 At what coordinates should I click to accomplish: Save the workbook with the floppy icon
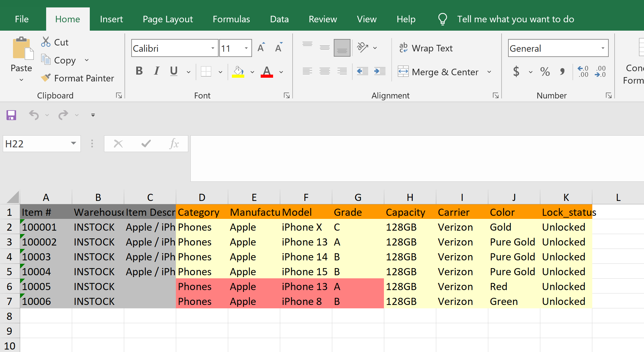click(x=11, y=115)
